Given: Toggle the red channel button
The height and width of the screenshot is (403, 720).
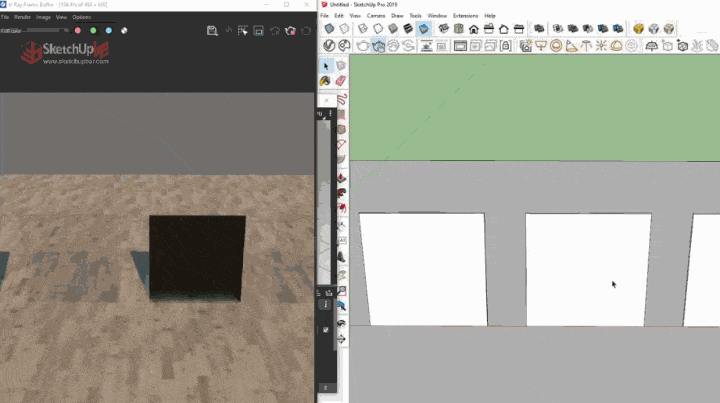Looking at the screenshot, I should click(x=78, y=31).
